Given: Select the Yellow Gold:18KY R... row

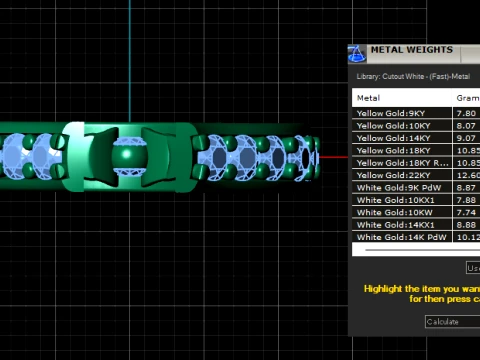Looking at the screenshot, I should tap(416, 163).
